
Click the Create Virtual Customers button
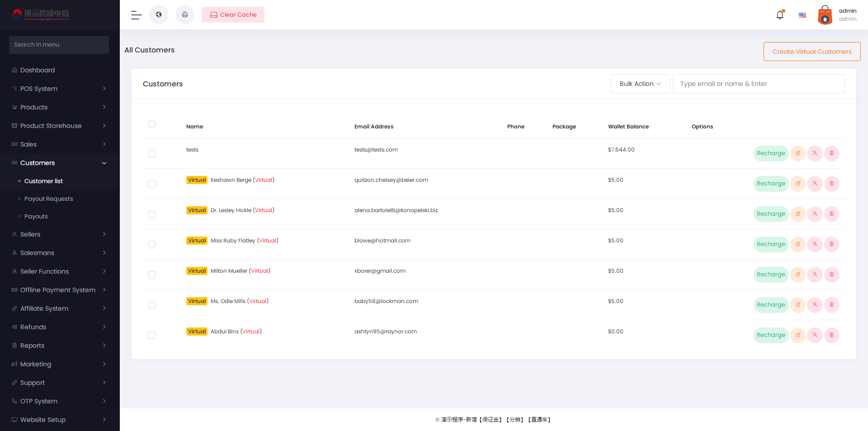(x=812, y=52)
